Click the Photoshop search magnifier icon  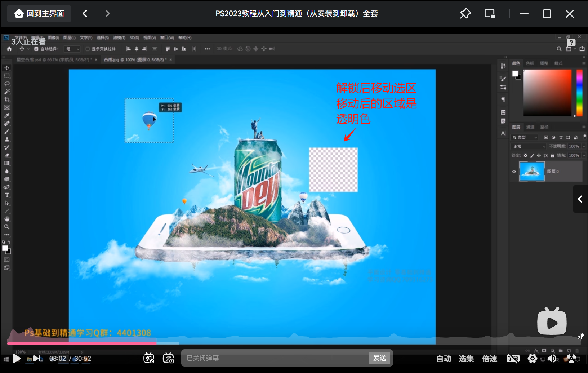tap(559, 49)
